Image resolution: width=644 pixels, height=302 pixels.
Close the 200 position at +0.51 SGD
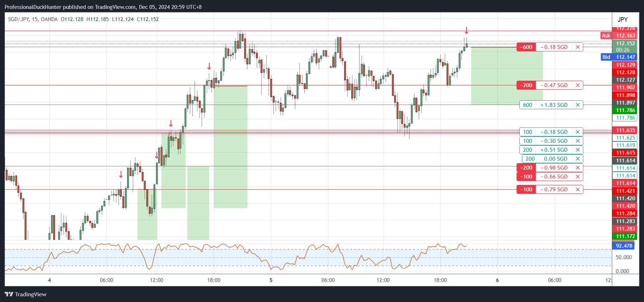[x=578, y=150]
